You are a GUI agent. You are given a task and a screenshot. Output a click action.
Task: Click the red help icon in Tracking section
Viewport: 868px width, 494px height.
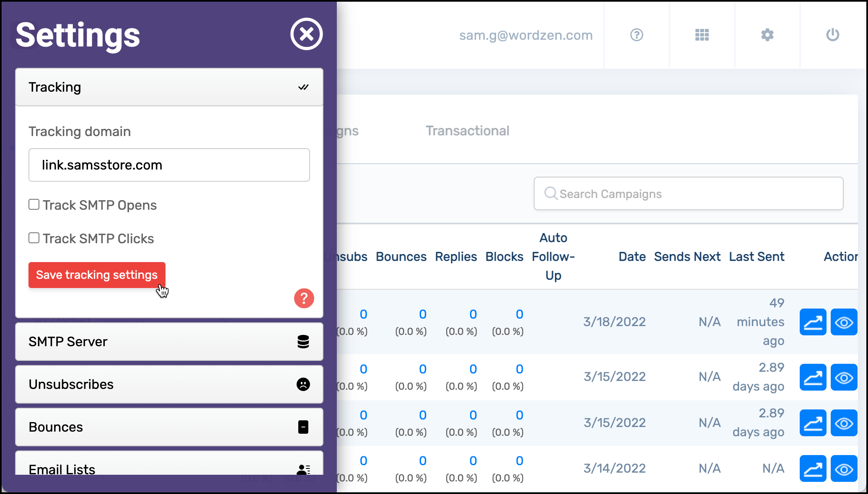coord(304,298)
